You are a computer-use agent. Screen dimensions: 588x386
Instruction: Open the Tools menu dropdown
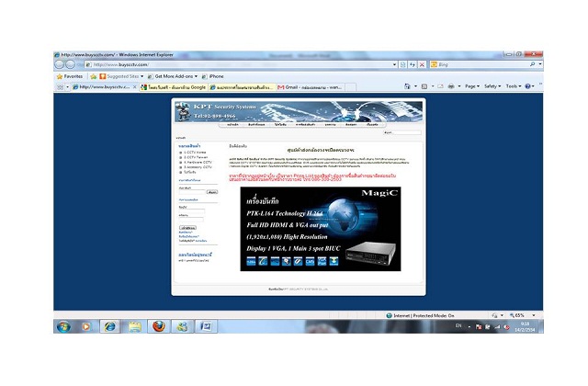[514, 86]
